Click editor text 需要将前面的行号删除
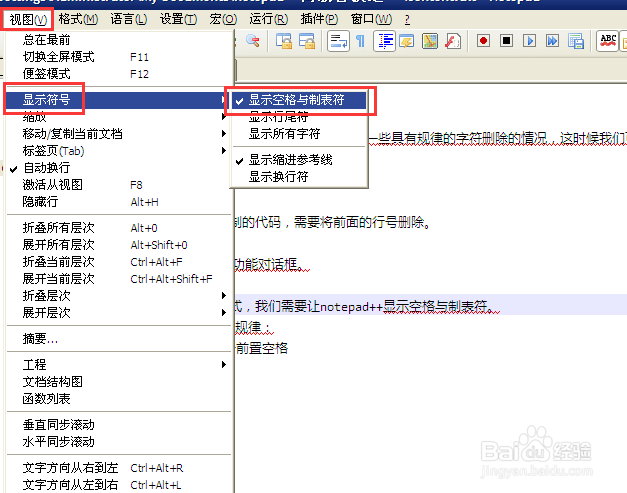627x493 pixels. coord(359,222)
